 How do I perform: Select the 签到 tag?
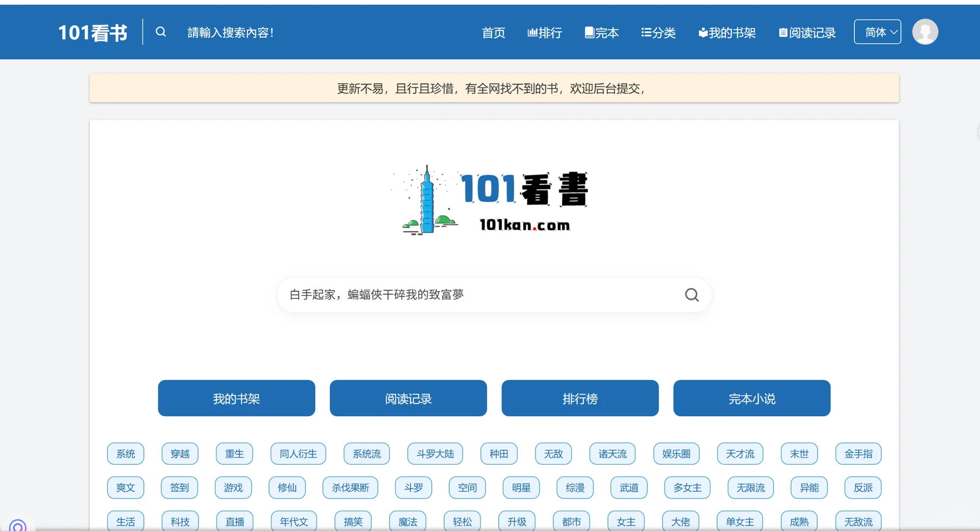pos(180,488)
